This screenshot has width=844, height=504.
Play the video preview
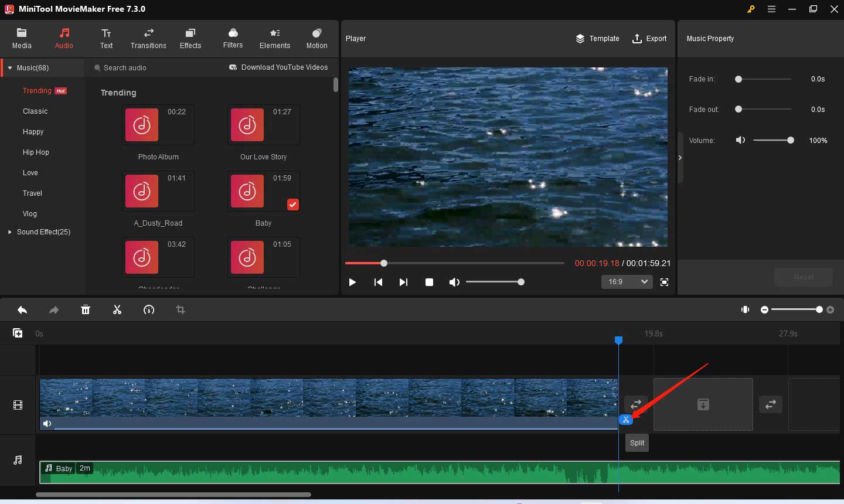click(x=352, y=282)
